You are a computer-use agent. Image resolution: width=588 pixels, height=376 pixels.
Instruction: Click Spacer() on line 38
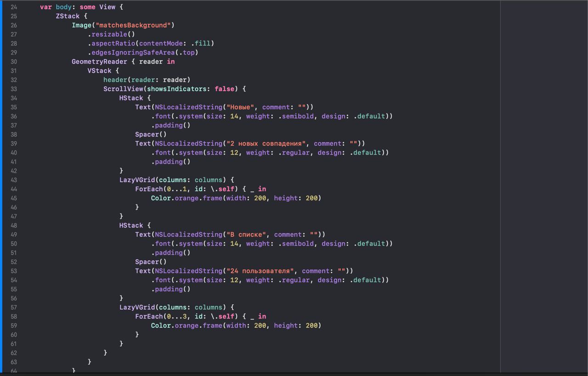(x=151, y=134)
